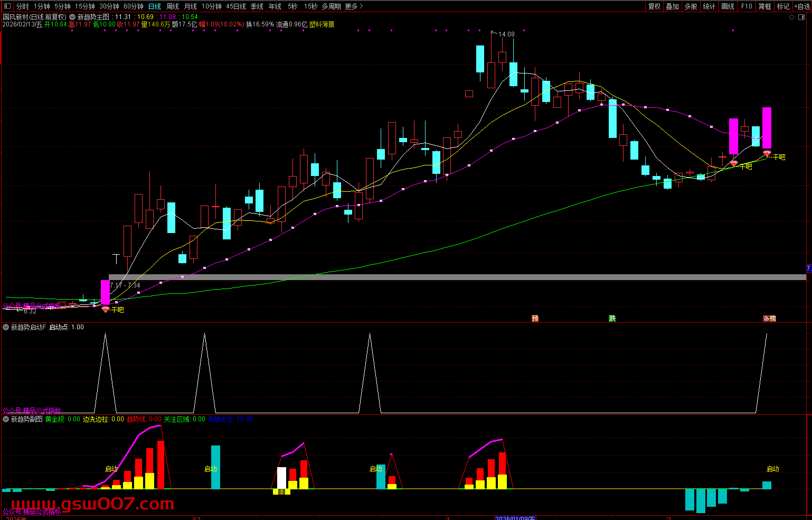Open the 新趋势主图 indicator dropdown
This screenshot has height=520, width=812.
(x=72, y=17)
